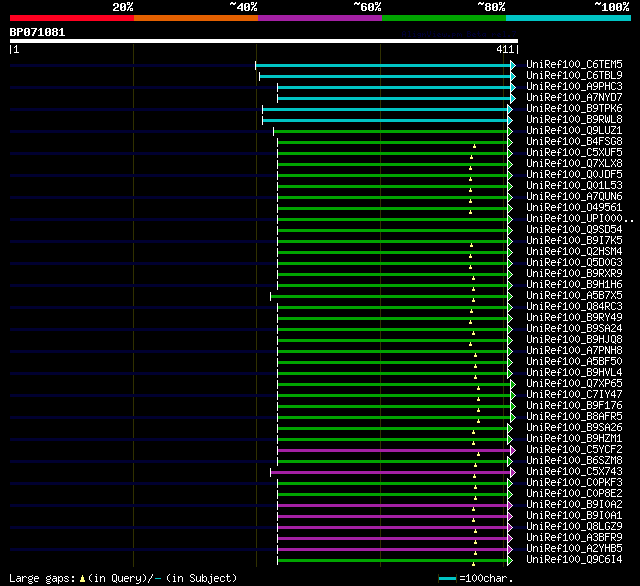Click the UniRef100_C5YCF2 text
Viewport: 640px width, 586px height.
tap(574, 450)
